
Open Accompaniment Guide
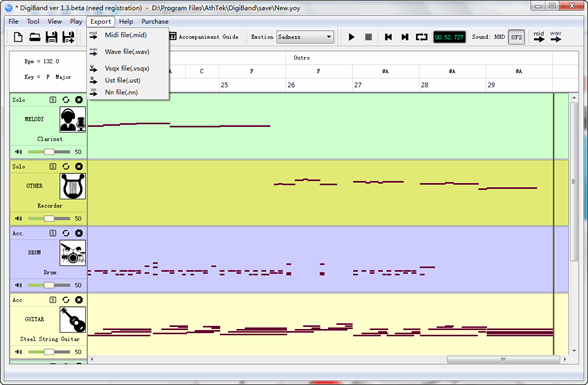pyautogui.click(x=204, y=37)
